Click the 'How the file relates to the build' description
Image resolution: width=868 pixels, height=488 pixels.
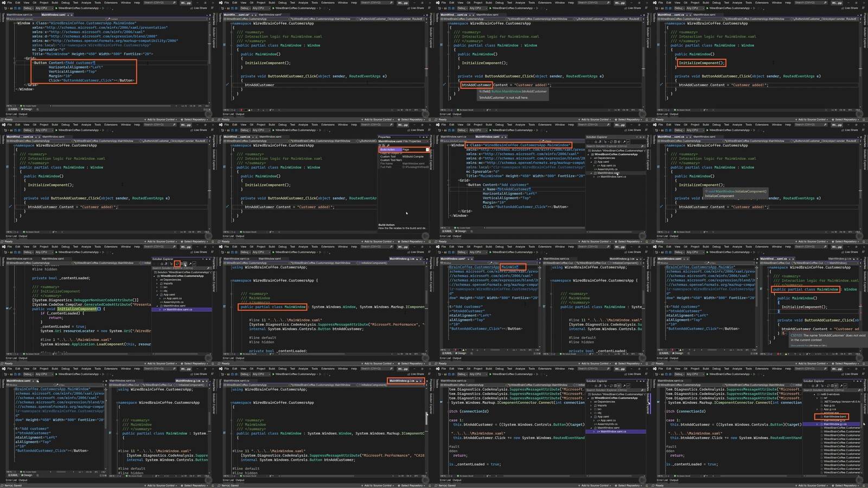402,228
